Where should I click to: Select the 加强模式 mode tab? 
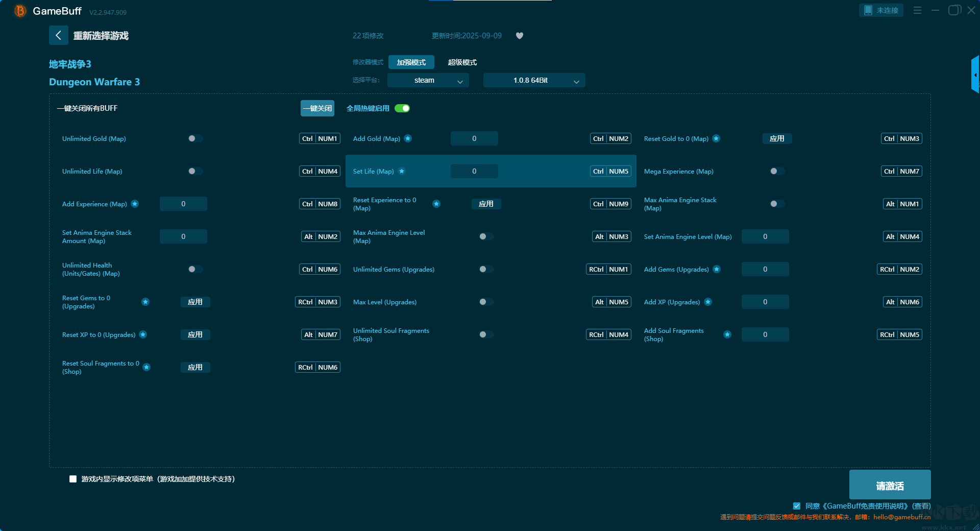coord(411,62)
